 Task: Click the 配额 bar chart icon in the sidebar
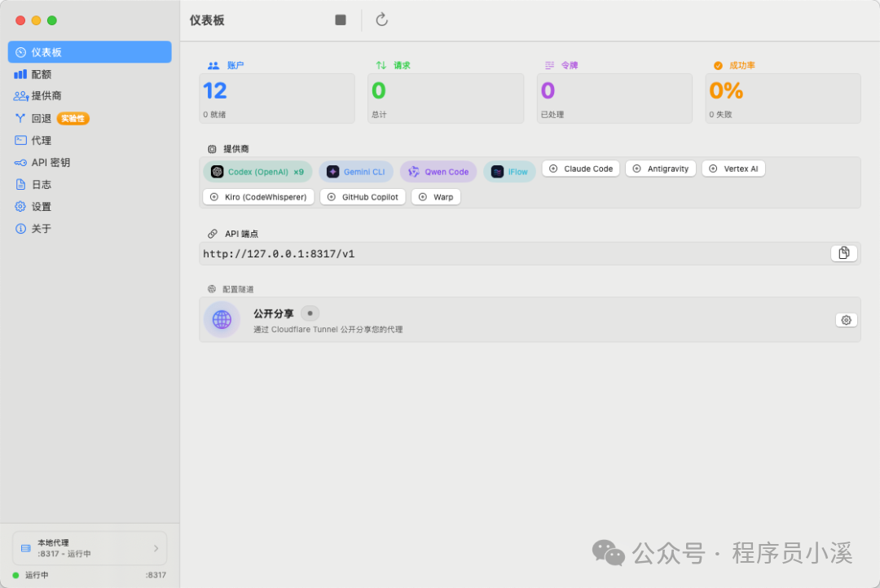point(20,74)
